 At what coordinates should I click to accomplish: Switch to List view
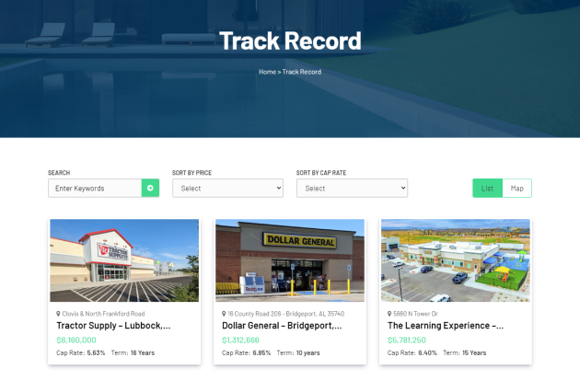[487, 188]
